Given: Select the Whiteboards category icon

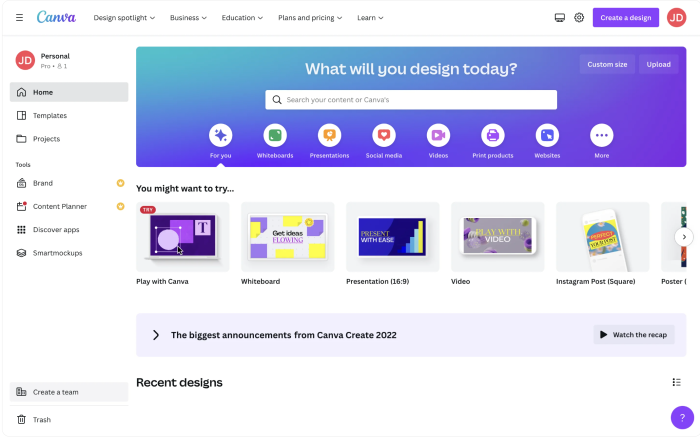Looking at the screenshot, I should coord(275,135).
